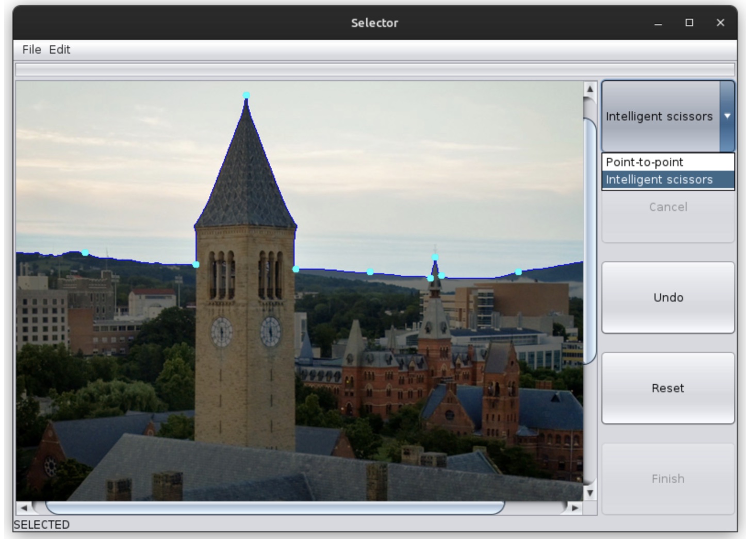
Task: Click the Undo button
Action: click(x=667, y=297)
